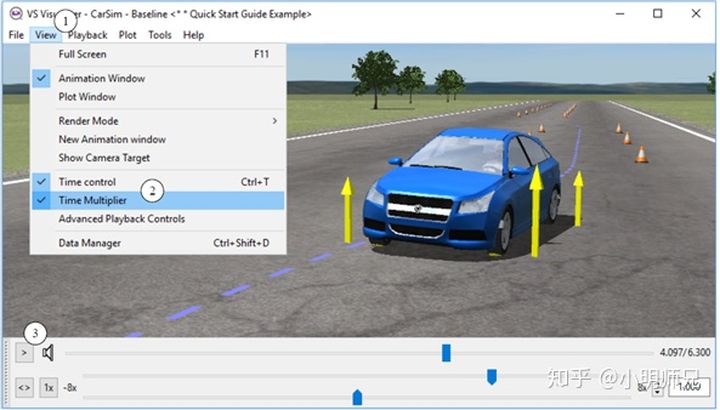Mute sound with the speaker icon

pos(48,353)
